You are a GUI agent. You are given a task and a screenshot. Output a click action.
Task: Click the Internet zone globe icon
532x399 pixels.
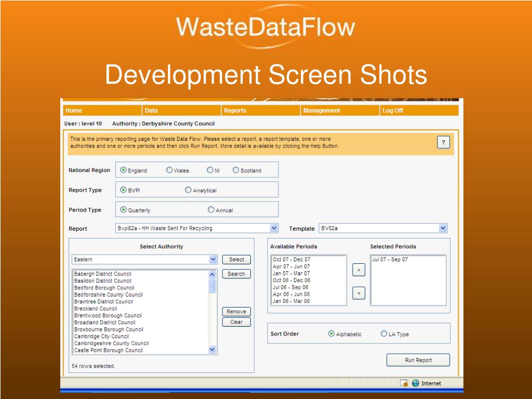click(416, 383)
